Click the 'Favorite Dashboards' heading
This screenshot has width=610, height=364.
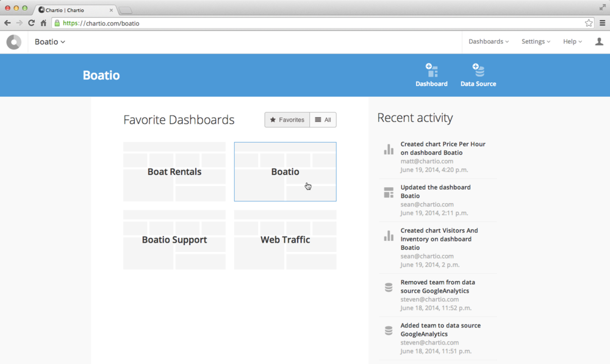[x=179, y=120]
